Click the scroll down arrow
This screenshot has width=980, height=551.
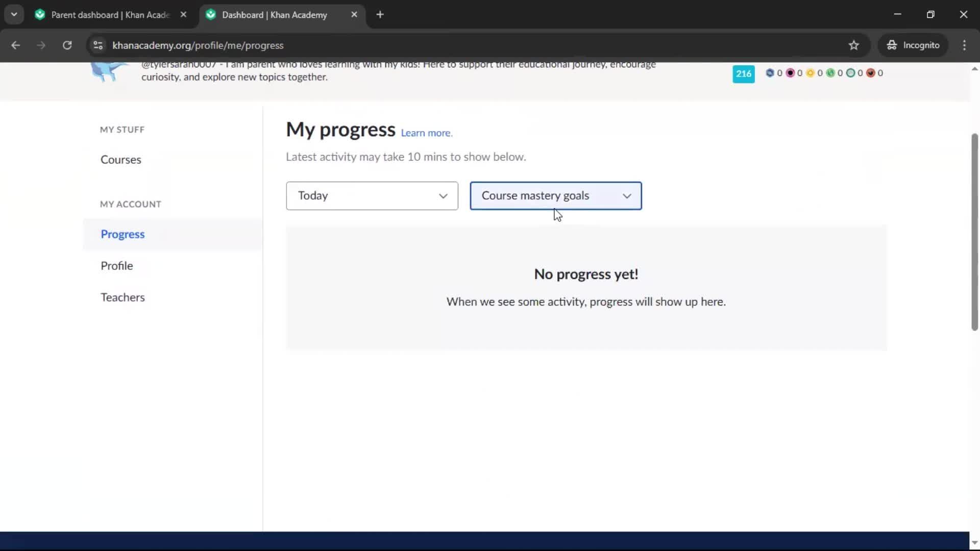974,543
